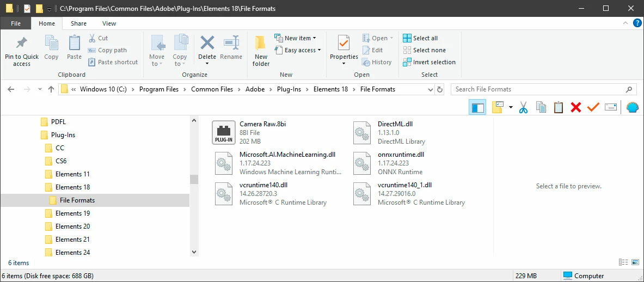Select the CS6 folder in tree
The width and height of the screenshot is (644, 282).
tap(61, 161)
